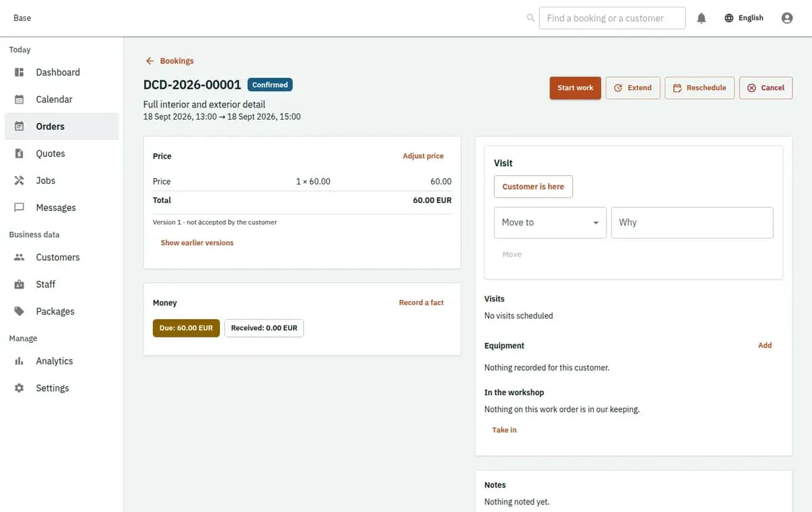Screen dimensions: 812x512
Task: Click the Messages chat bubble icon
Action: (x=20, y=208)
